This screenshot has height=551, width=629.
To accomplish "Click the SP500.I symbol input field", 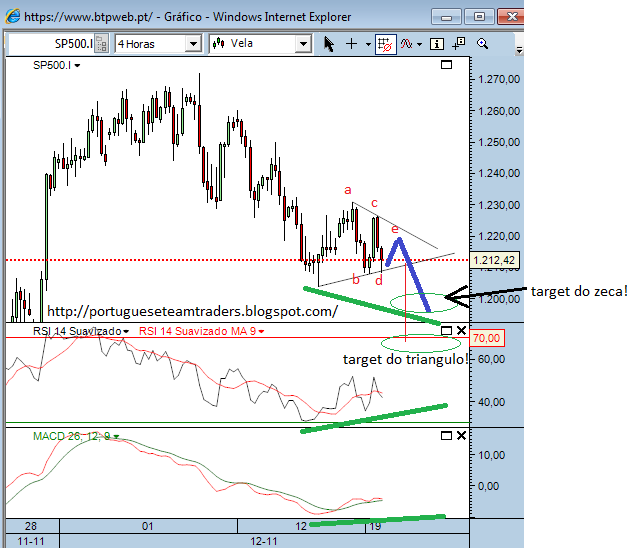I will click(x=51, y=44).
